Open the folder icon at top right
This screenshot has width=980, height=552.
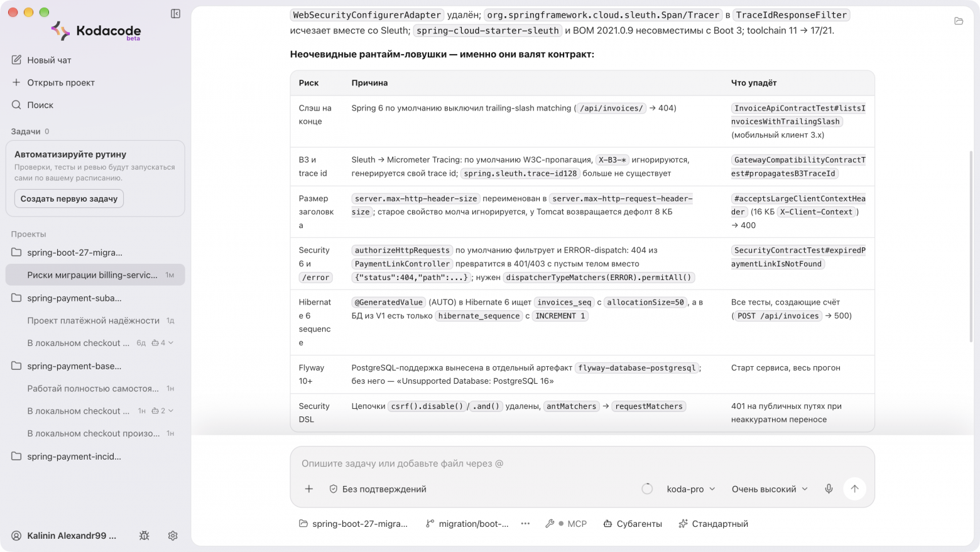coord(959,21)
